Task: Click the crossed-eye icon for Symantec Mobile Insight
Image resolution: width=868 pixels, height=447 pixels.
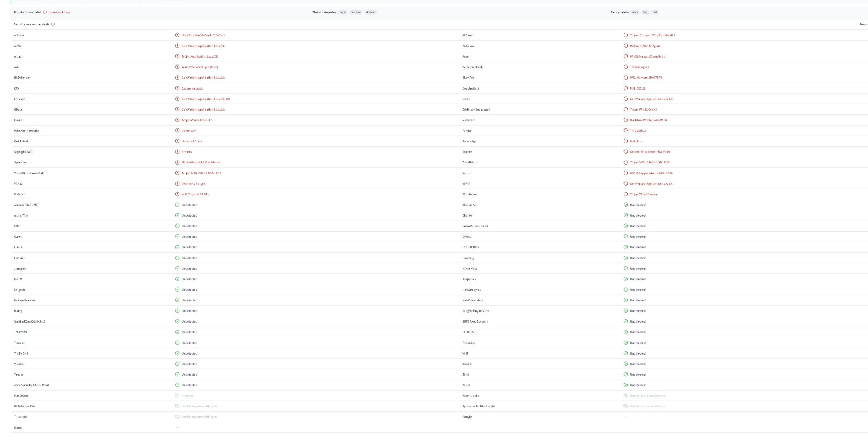Action: [626, 406]
